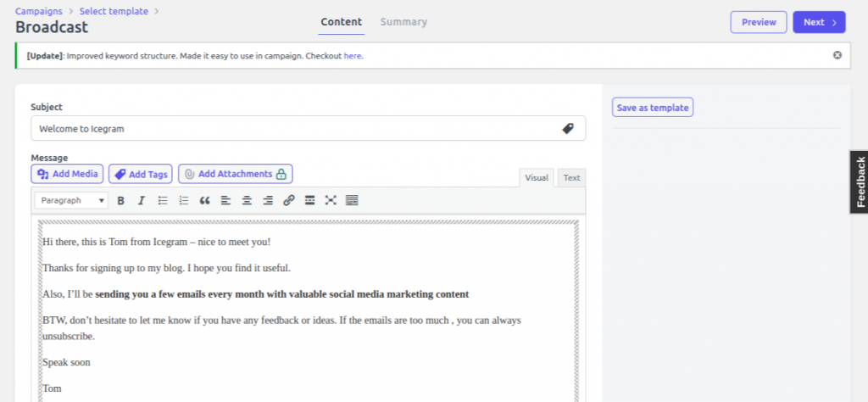Apply italic formatting to the message

[x=142, y=201]
